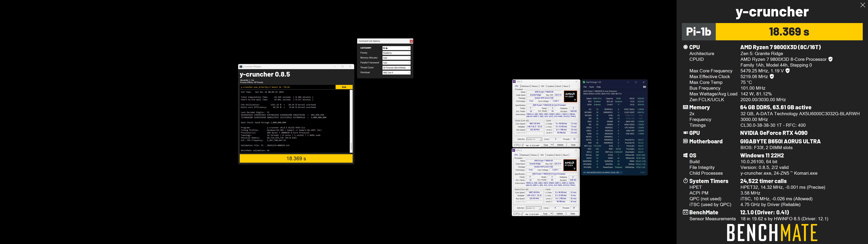Open the CATEGORY dropdown showing Pi-1b

point(396,48)
